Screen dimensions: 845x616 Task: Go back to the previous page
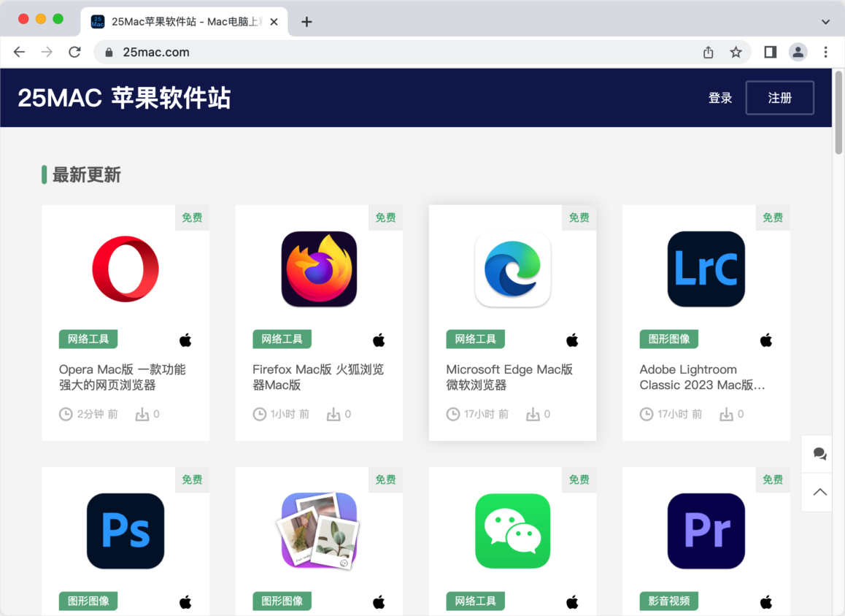pyautogui.click(x=20, y=52)
